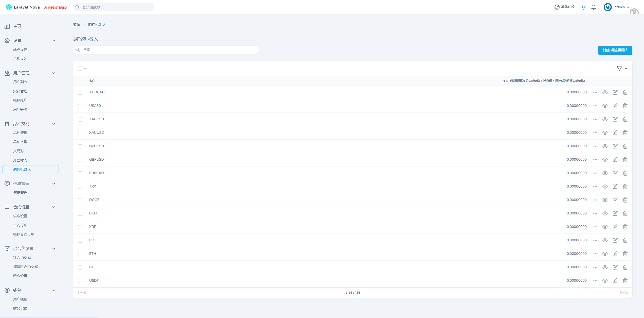644x318 pixels.
Task: Open 用户列表 in the sidebar
Action: 20,82
